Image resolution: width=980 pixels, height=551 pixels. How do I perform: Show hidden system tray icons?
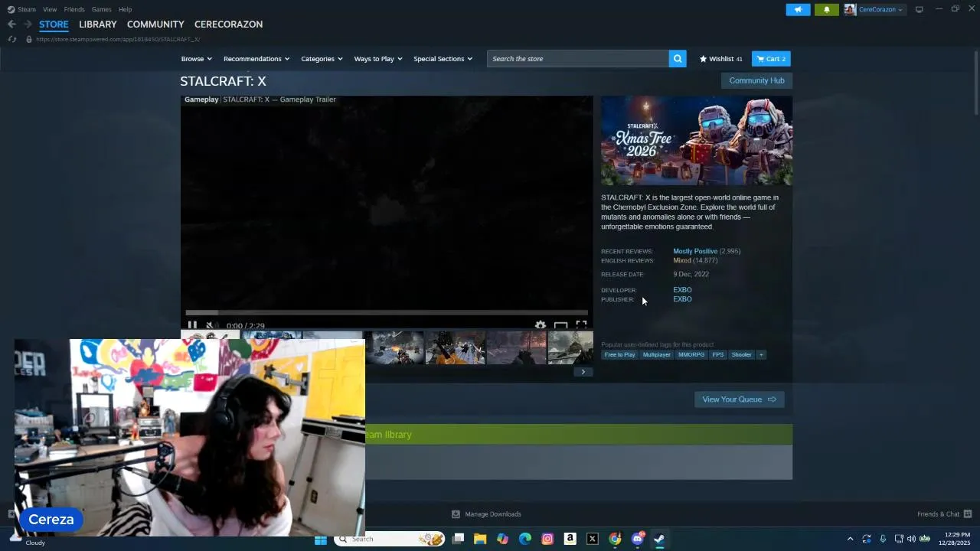point(850,539)
